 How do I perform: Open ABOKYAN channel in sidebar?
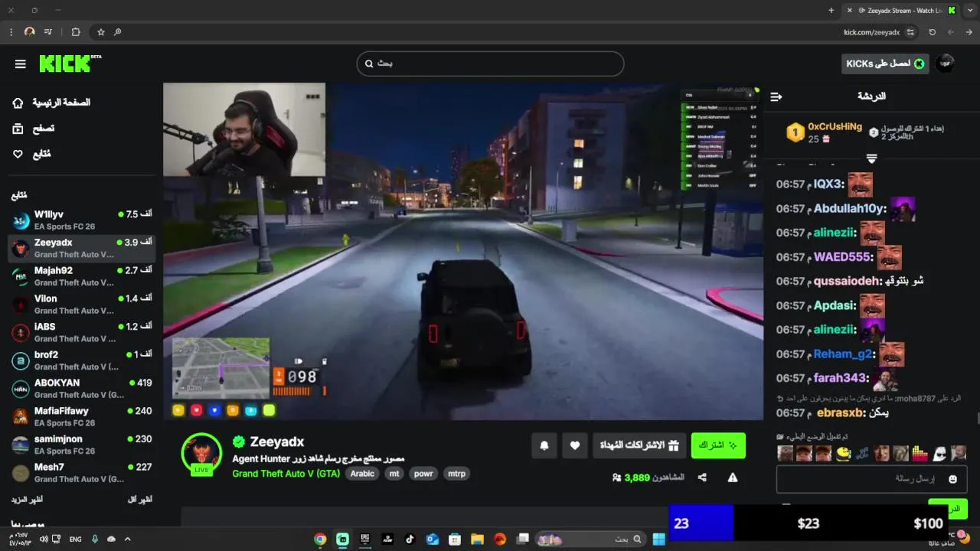pos(81,389)
